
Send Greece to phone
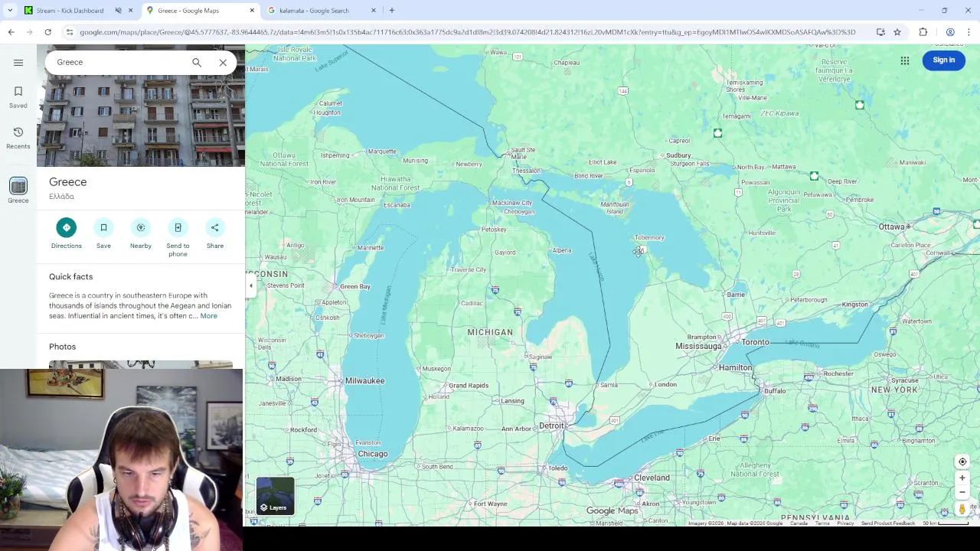178,237
